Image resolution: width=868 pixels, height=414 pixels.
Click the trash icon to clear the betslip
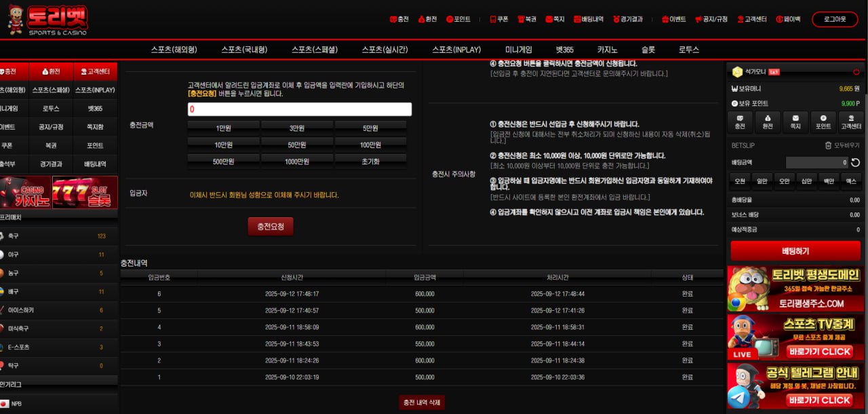[828, 145]
